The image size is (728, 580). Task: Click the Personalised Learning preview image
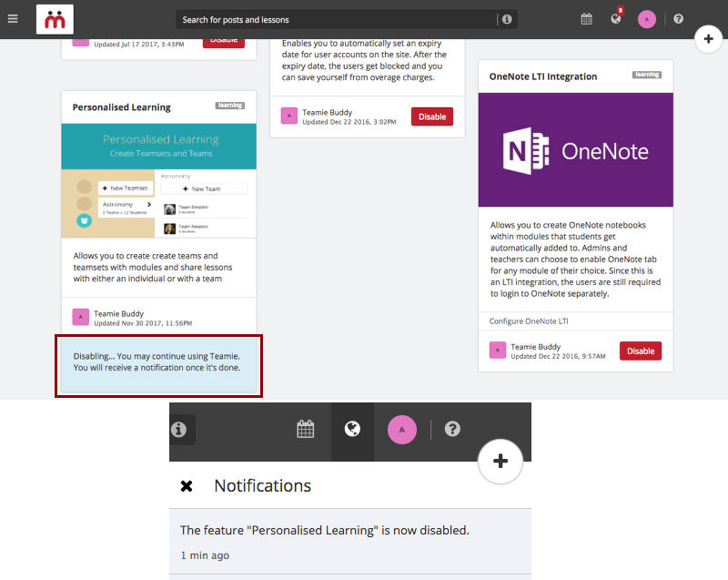point(158,180)
